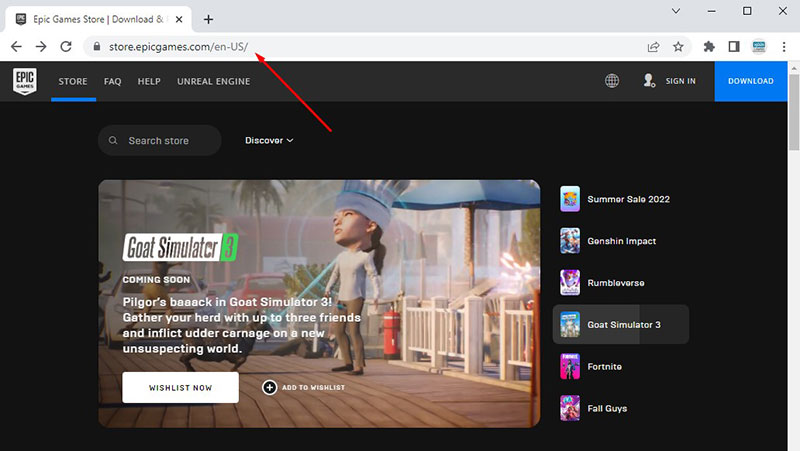Open the Chrome three-dot menu
800x451 pixels.
tap(784, 47)
